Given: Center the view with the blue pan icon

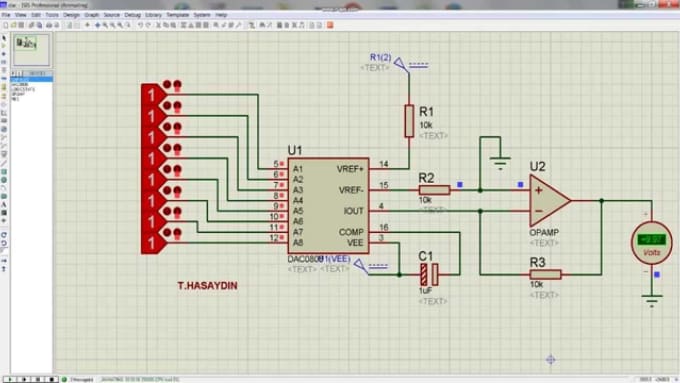Looking at the screenshot, I should pos(97,26).
